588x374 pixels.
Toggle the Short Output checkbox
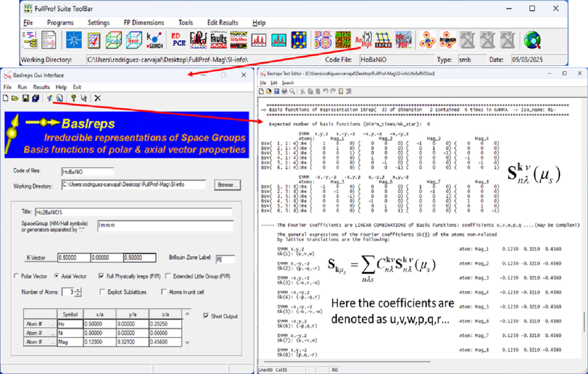coord(206,316)
